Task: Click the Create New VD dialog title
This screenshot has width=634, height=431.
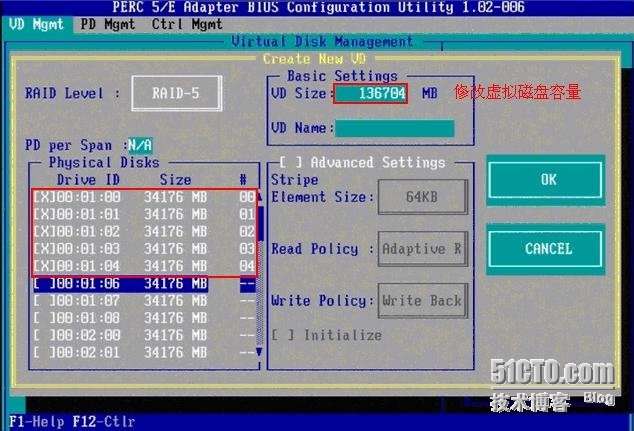Action: pos(314,59)
